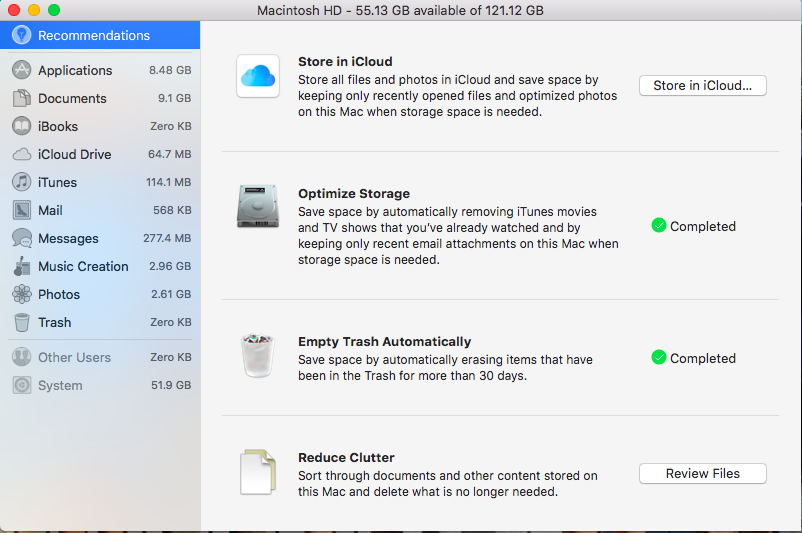
Task: Click the Macintosh HD window title
Action: coord(400,10)
